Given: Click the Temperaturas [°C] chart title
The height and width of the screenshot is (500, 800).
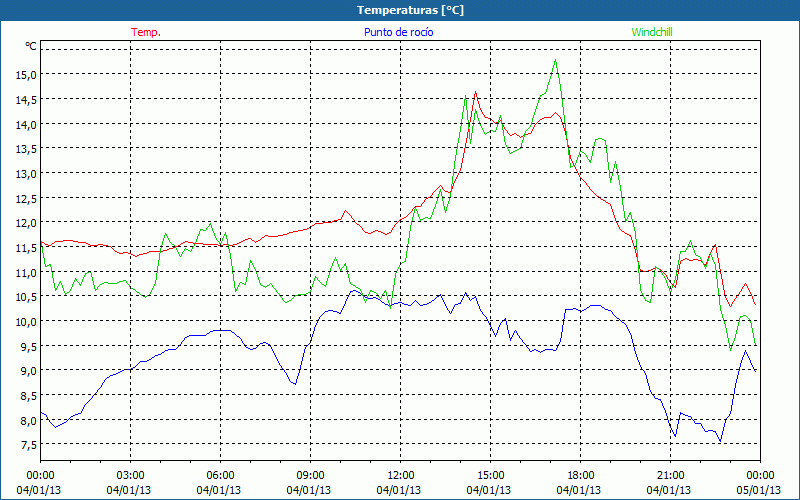Looking at the screenshot, I should (x=411, y=10).
